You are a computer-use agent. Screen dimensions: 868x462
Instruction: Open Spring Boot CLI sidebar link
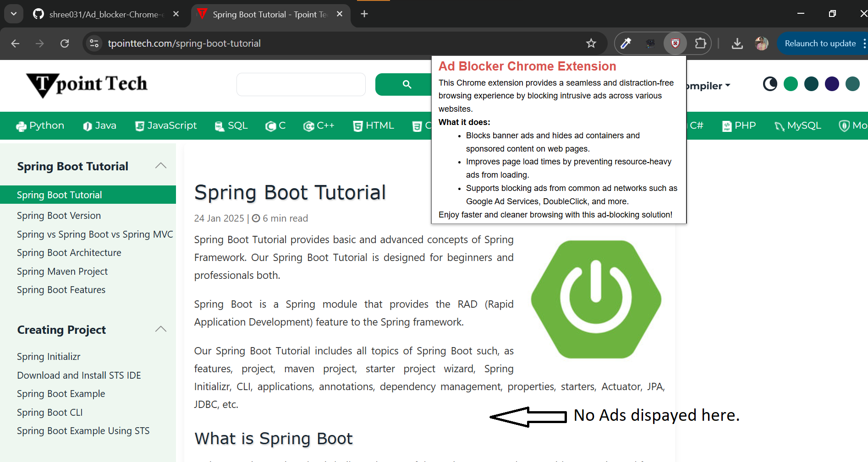[x=50, y=413]
